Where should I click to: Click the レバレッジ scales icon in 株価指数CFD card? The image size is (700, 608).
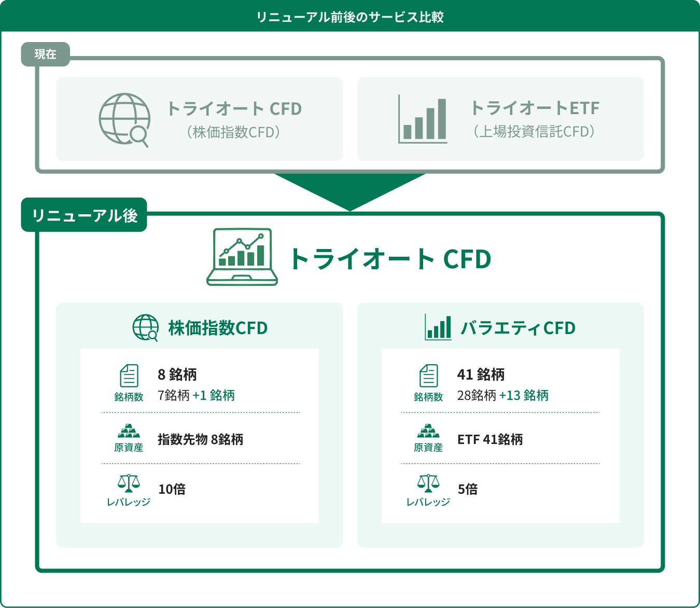tap(129, 483)
